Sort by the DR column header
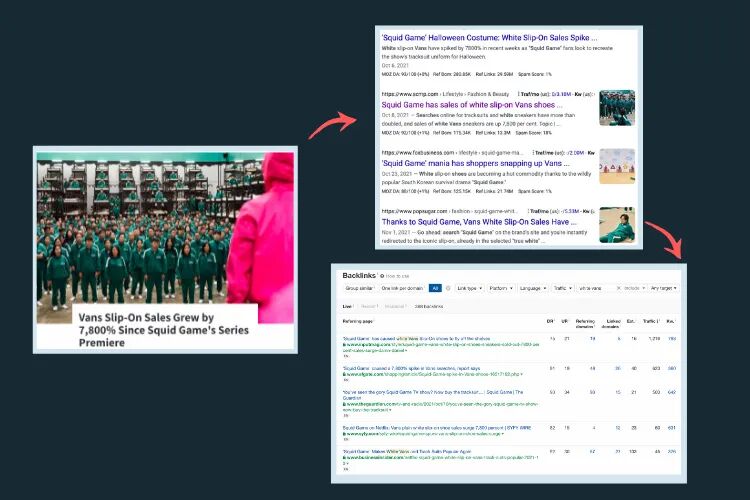This screenshot has height=500, width=750. (551, 321)
